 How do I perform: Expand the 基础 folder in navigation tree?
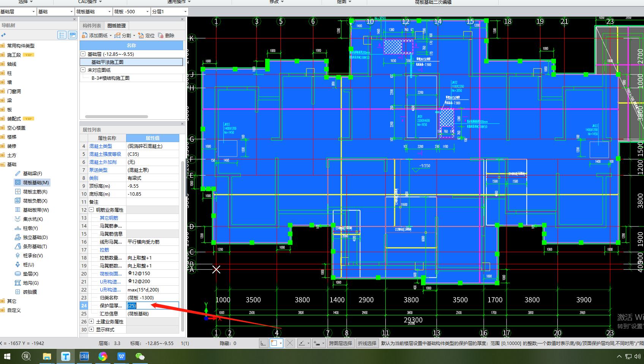coord(3,165)
